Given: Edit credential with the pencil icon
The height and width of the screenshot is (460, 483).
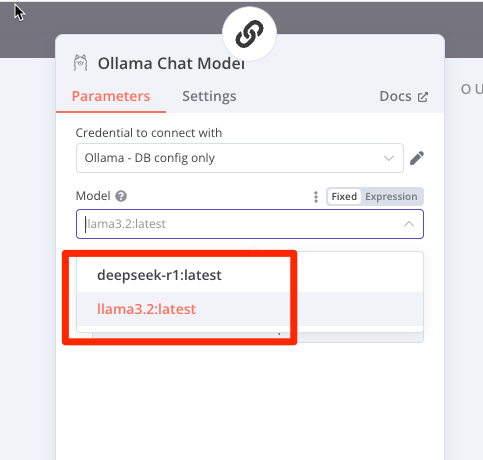Looking at the screenshot, I should [x=417, y=158].
